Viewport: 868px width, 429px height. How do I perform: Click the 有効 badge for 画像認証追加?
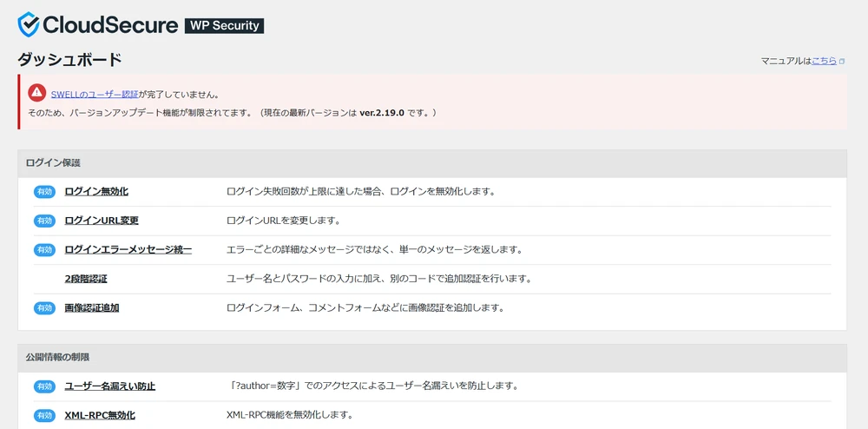45,307
